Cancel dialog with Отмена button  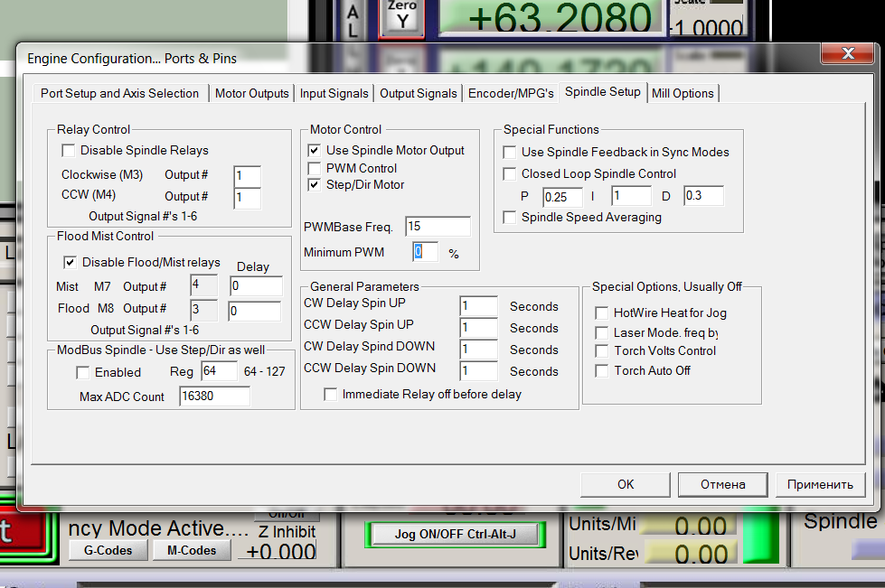tap(723, 484)
